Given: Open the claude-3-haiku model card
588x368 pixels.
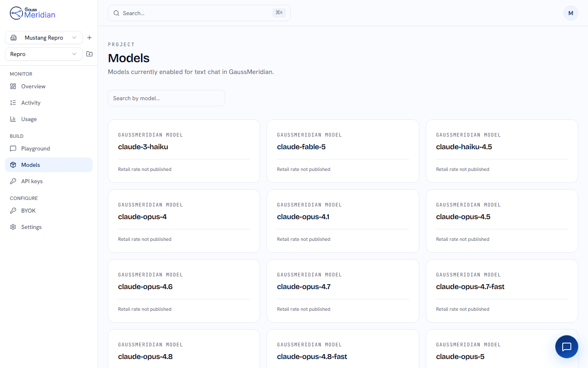Looking at the screenshot, I should click(x=184, y=151).
